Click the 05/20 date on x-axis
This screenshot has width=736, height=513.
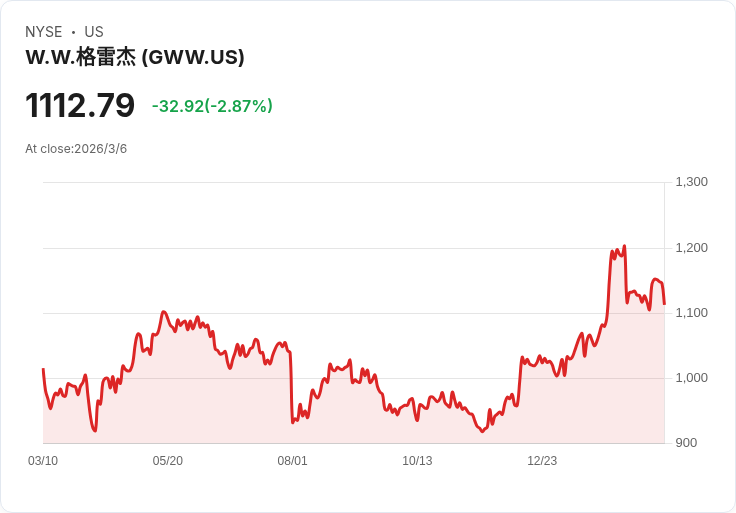pyautogui.click(x=168, y=461)
